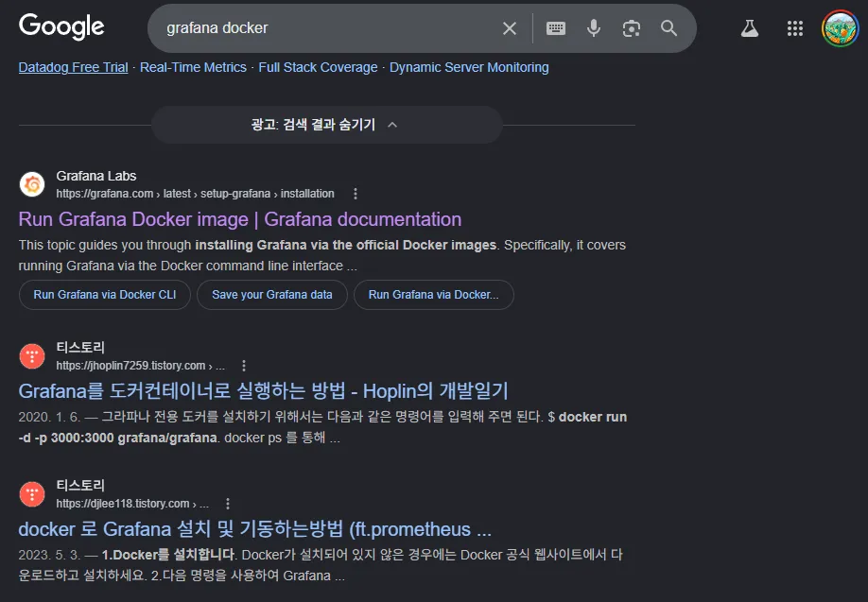The width and height of the screenshot is (868, 602).
Task: Clear the search box text
Action: [510, 28]
